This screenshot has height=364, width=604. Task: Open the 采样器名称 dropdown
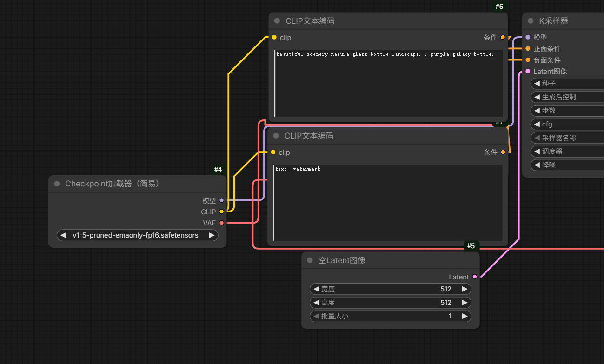pos(567,138)
